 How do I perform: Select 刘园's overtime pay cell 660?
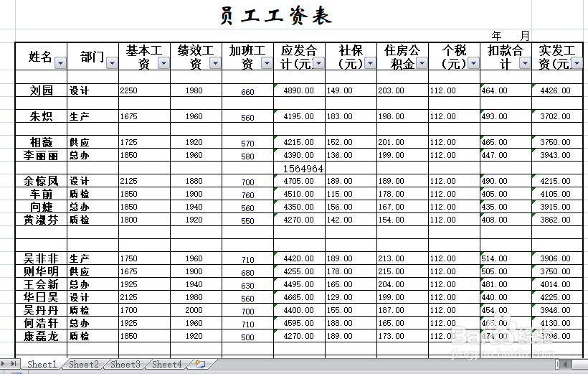248,90
